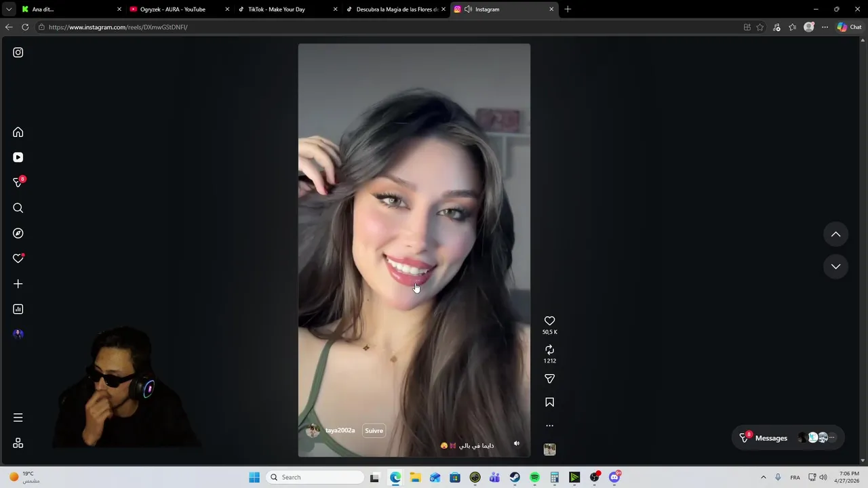Close the TikTok - Make Your Day tab
This screenshot has width=868, height=488.
pos(335,9)
